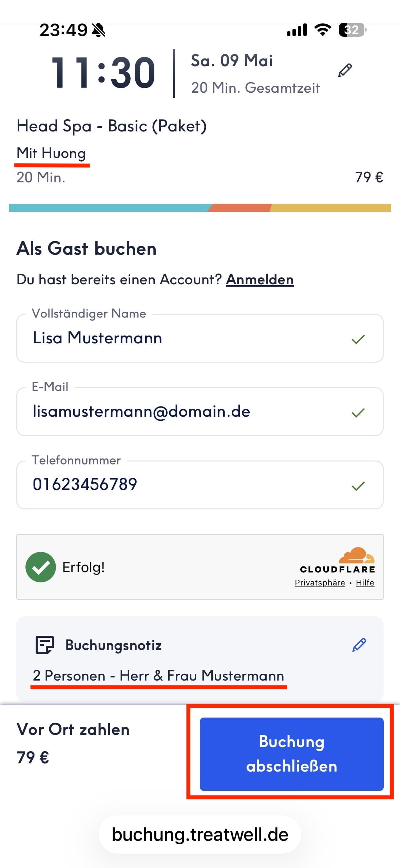Tap the buchung.treatwell.de address bar
This screenshot has height=868, width=400.
click(x=200, y=834)
